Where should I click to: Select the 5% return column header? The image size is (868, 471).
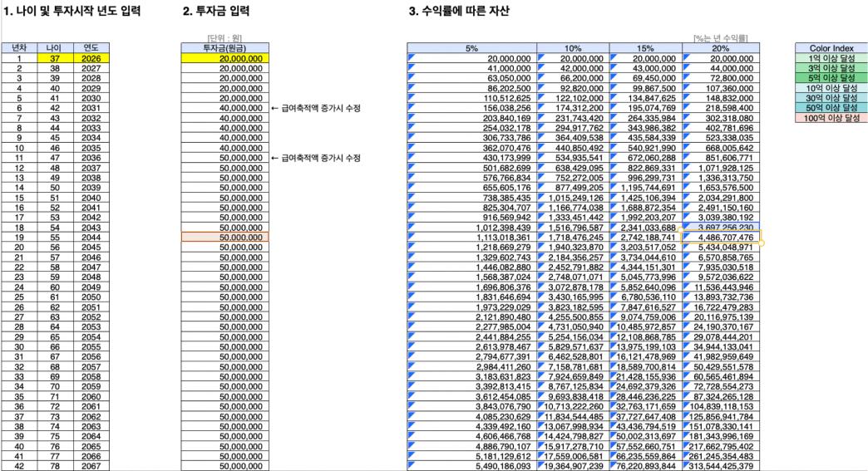click(x=471, y=49)
